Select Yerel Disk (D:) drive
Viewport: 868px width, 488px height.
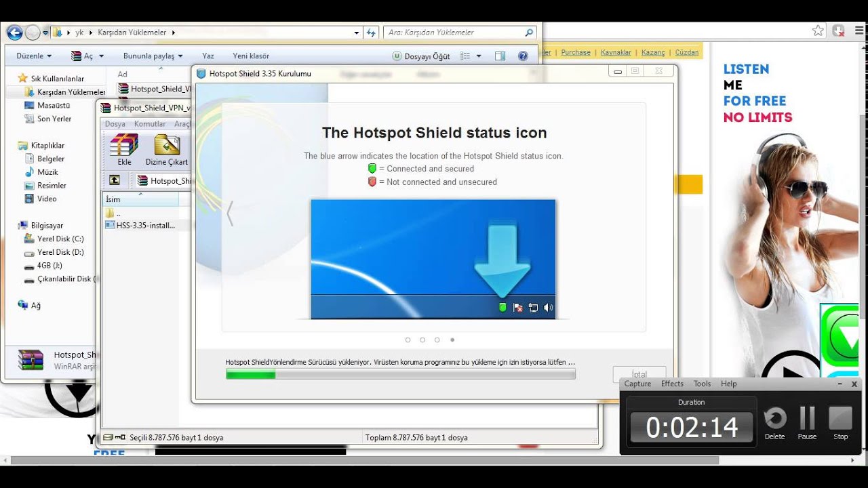coord(54,252)
